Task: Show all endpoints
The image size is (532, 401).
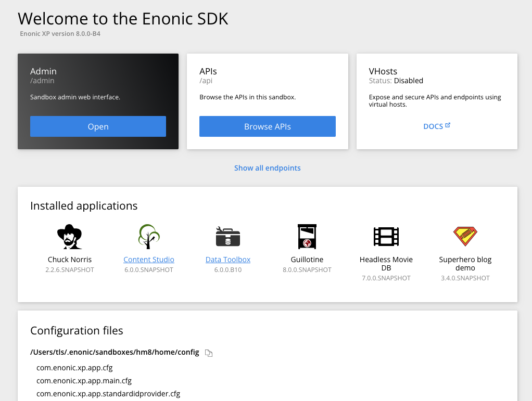Action: 268,168
